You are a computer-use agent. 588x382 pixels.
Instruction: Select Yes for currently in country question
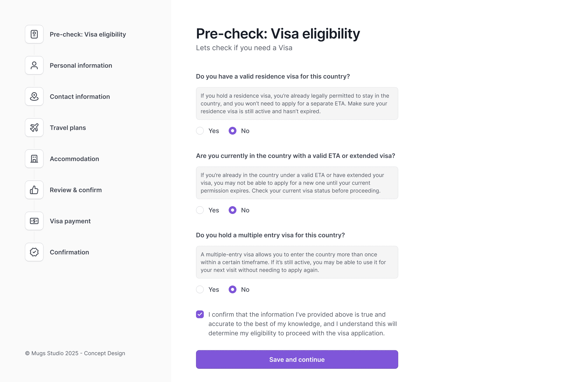[200, 210]
